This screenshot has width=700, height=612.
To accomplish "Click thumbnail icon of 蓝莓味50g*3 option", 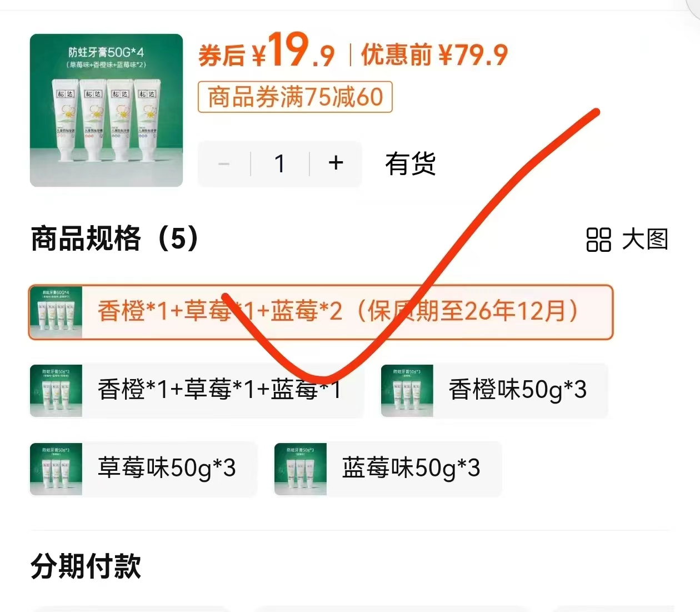I will (301, 469).
